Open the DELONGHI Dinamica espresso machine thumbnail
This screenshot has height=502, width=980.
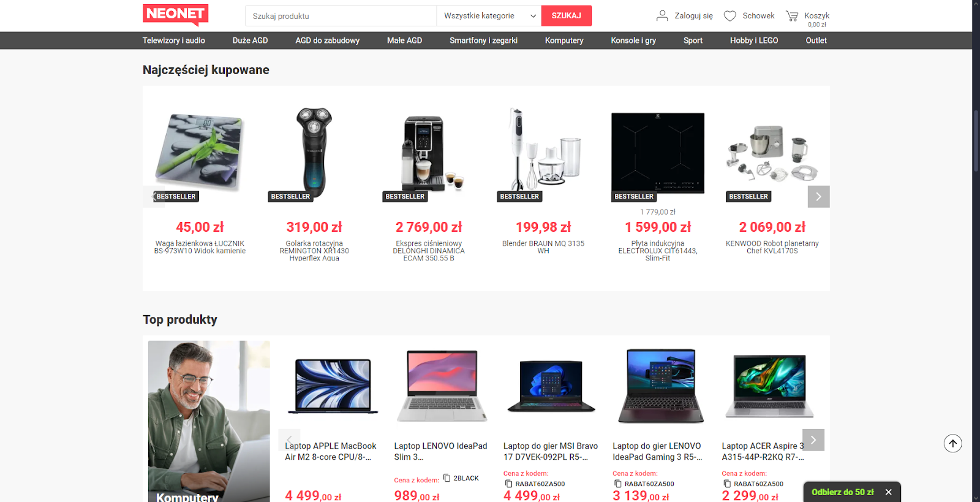[429, 153]
